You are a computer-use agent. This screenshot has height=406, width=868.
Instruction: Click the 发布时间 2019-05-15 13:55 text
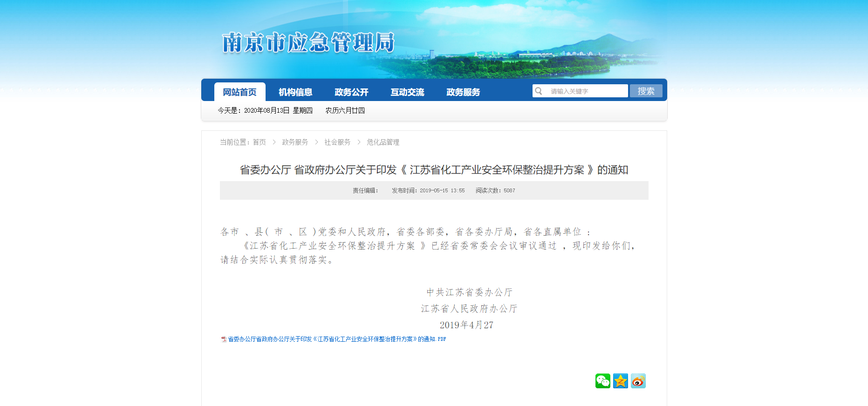428,190
